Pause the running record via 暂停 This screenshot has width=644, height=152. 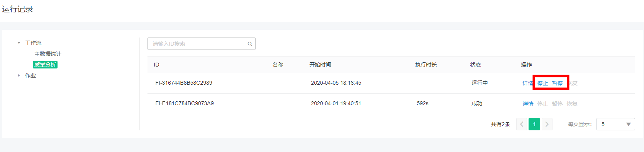(x=557, y=83)
